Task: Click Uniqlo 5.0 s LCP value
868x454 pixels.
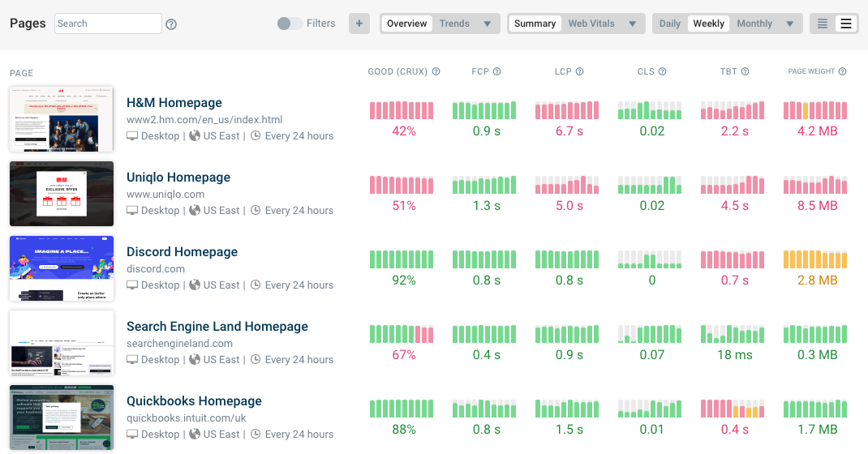Action: 569,206
